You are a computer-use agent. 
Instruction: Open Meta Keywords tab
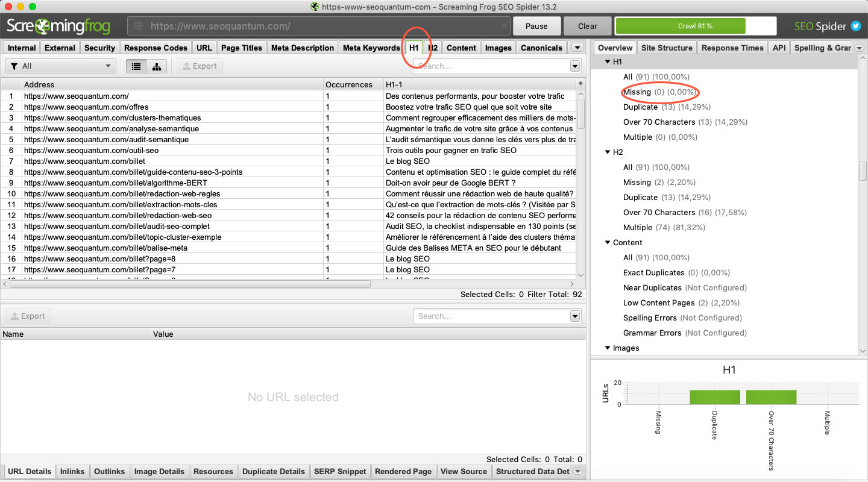[x=371, y=48]
